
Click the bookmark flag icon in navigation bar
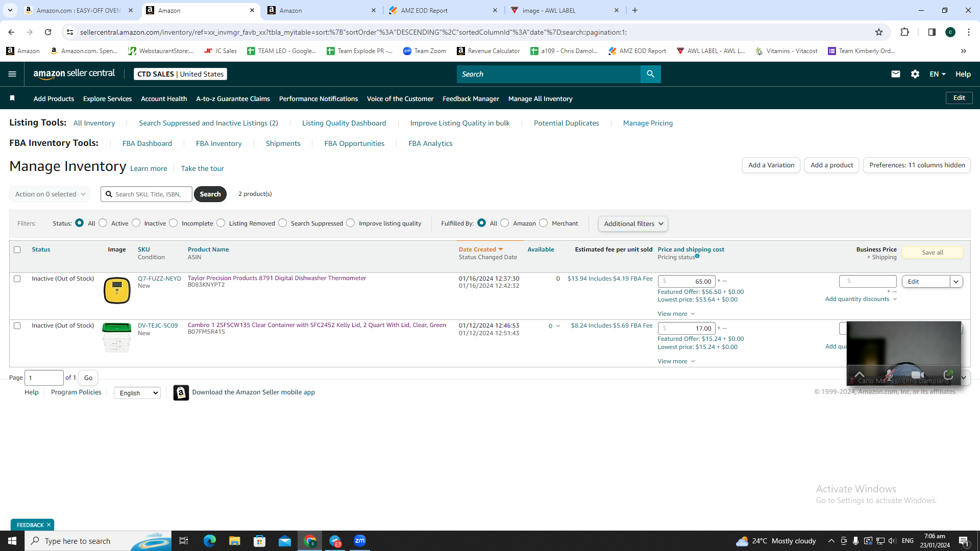pos(12,98)
